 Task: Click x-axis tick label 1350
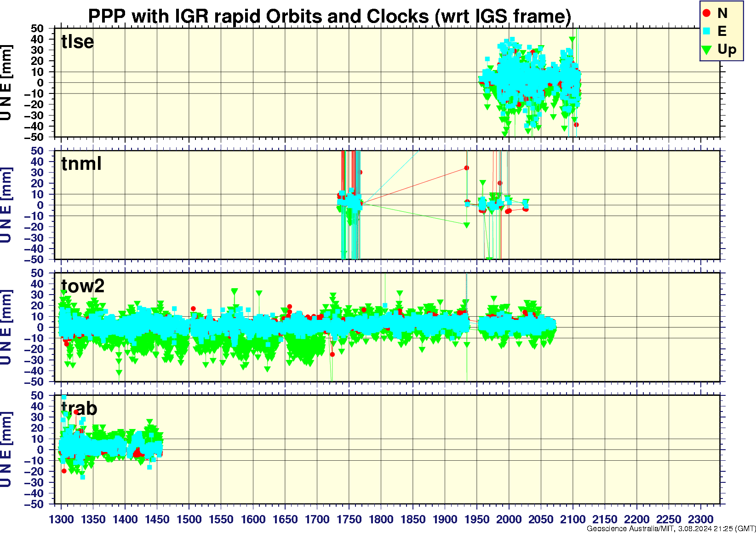point(93,519)
